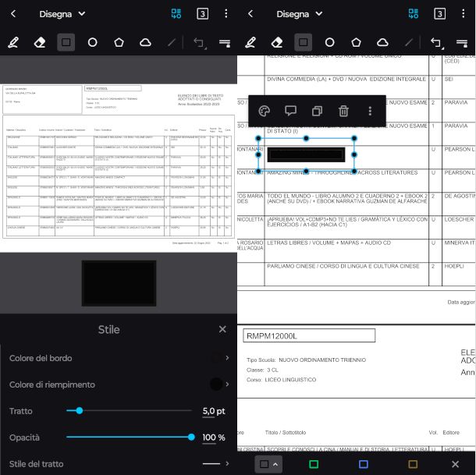
Task: Tap undo arrow in right toolbar
Action: pyautogui.click(x=436, y=43)
